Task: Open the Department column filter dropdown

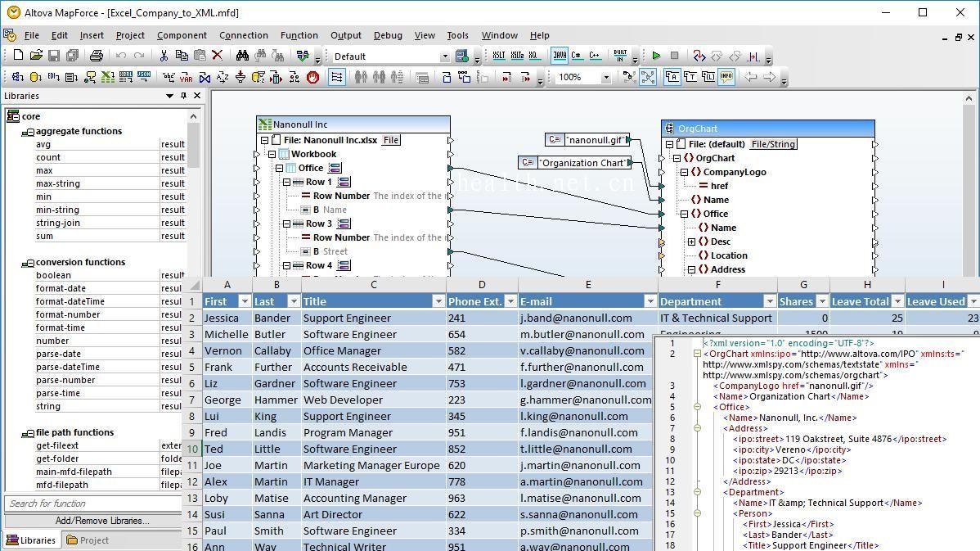Action: [770, 301]
